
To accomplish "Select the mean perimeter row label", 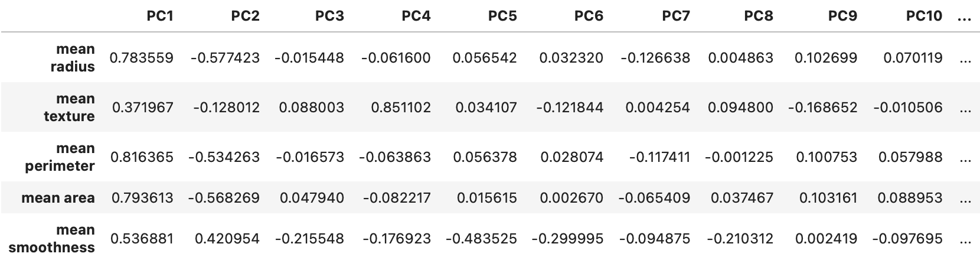I will click(x=60, y=157).
